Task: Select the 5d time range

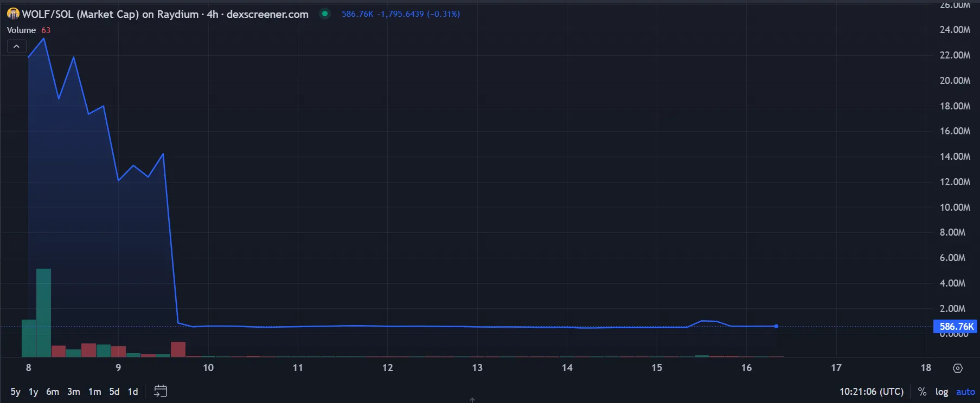Action: 114,392
